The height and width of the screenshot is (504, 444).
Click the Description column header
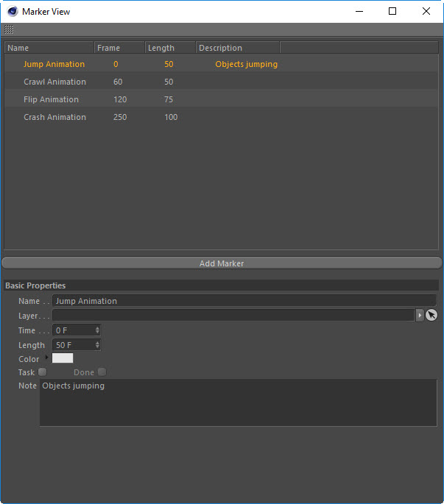click(238, 48)
